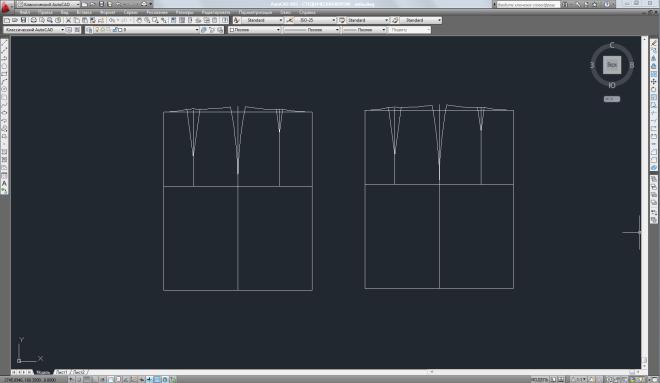Toggle Polar tracking in status bar
660x383 pixels.
[102, 380]
